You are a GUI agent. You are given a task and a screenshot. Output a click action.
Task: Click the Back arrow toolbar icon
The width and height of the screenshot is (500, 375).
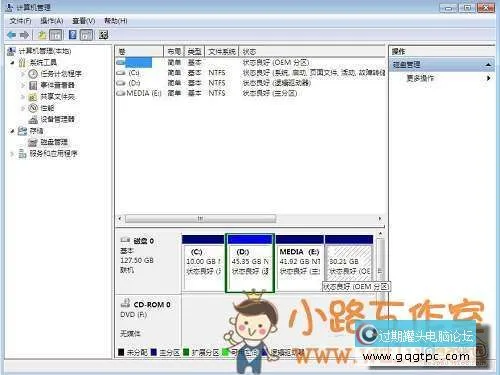coord(12,35)
